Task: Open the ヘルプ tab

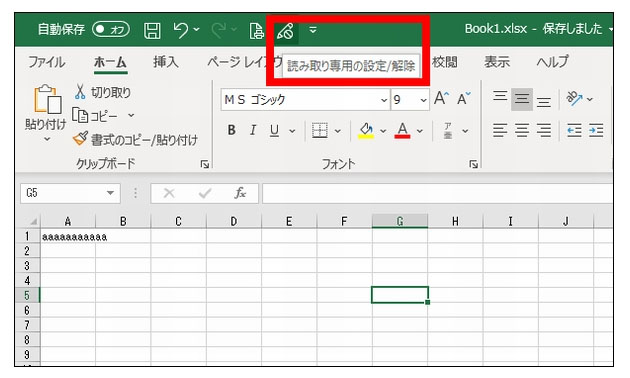Action: coord(553,62)
